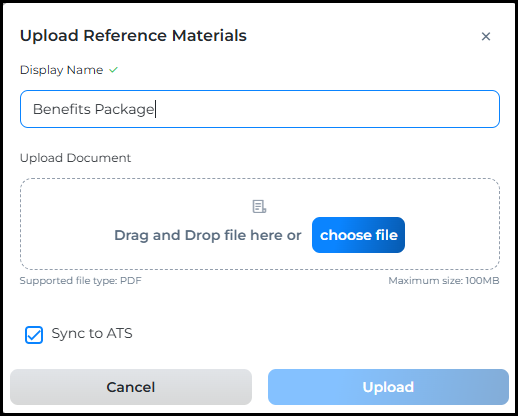The image size is (518, 416).
Task: Click the 'Upload Document' label
Action: pos(75,158)
